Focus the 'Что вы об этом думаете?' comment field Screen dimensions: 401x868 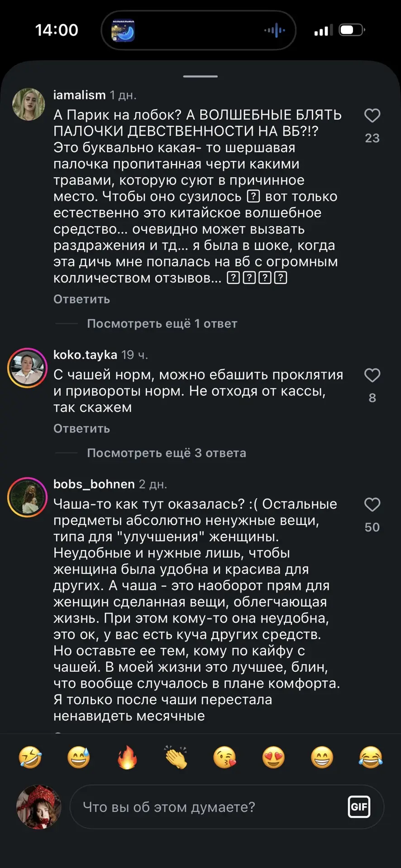(x=226, y=807)
